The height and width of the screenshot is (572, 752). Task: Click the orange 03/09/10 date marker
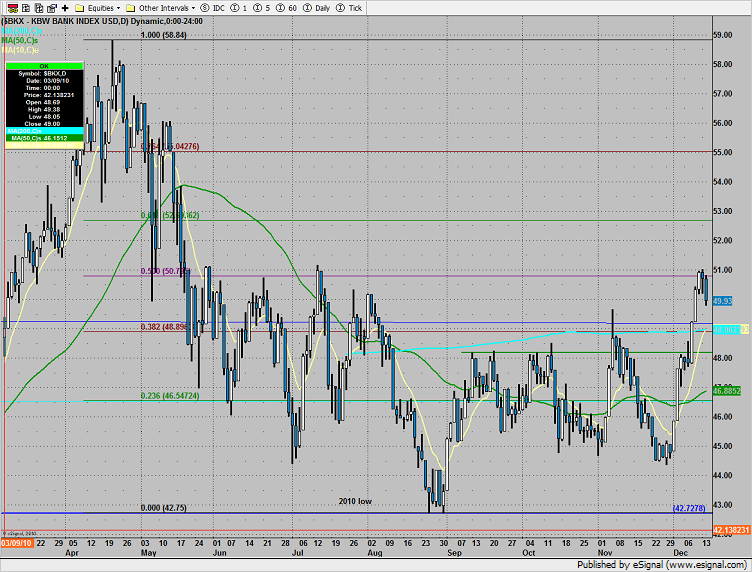point(17,543)
